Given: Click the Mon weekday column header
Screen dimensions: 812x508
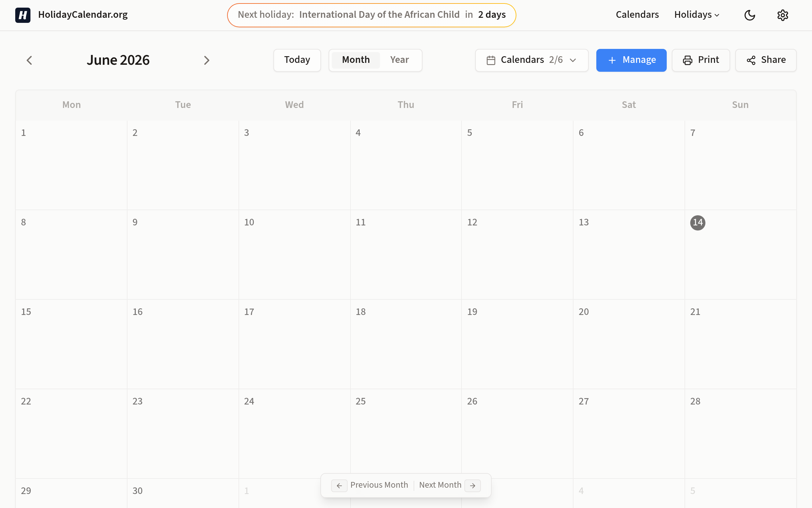Looking at the screenshot, I should pos(71,105).
